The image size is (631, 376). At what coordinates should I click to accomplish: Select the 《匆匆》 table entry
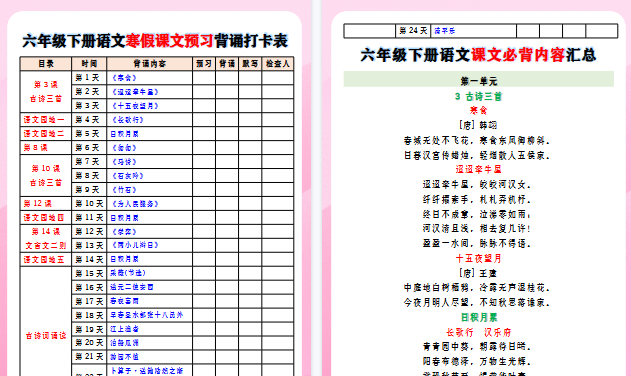click(124, 148)
